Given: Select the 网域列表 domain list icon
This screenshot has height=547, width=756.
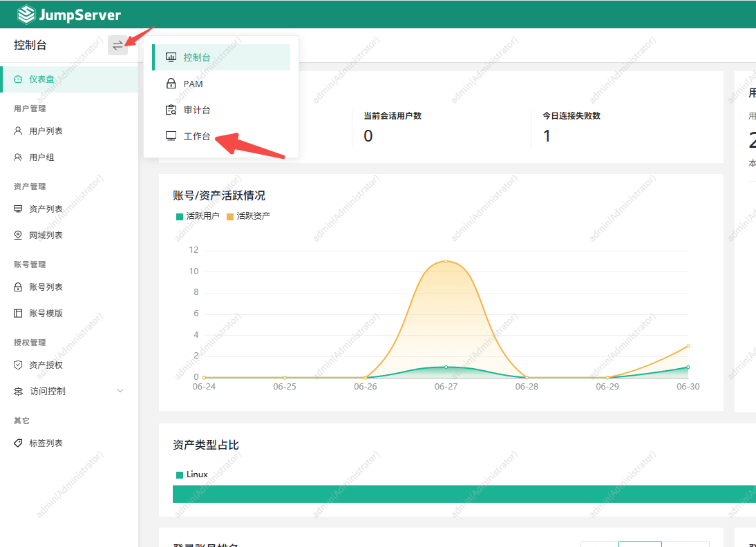Looking at the screenshot, I should coord(41,235).
